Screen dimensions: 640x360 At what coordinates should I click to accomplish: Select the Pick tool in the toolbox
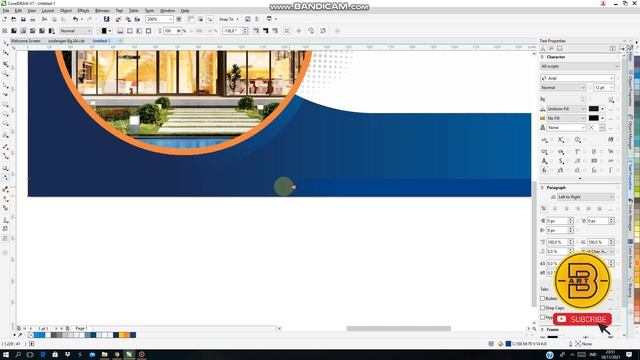click(x=5, y=43)
